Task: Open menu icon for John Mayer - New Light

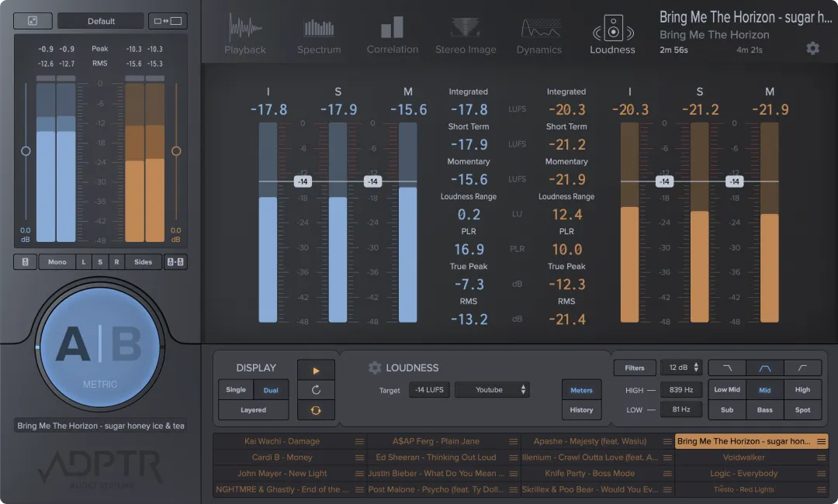Action: pyautogui.click(x=360, y=474)
